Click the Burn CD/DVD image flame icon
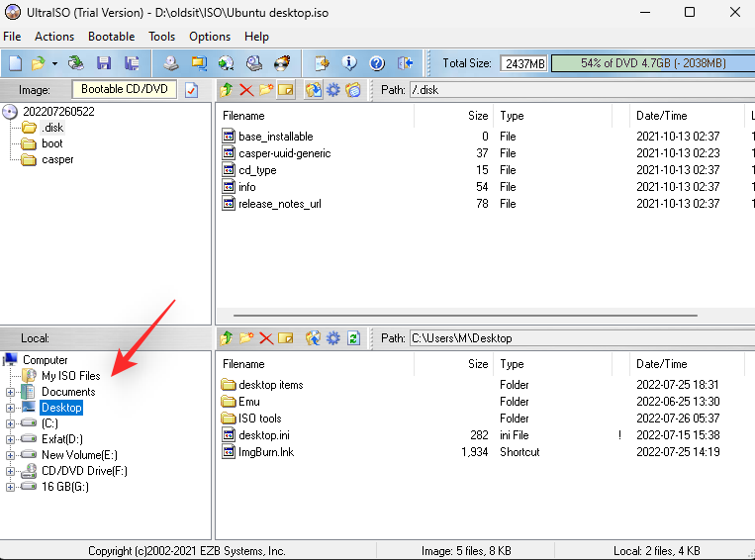 282,63
